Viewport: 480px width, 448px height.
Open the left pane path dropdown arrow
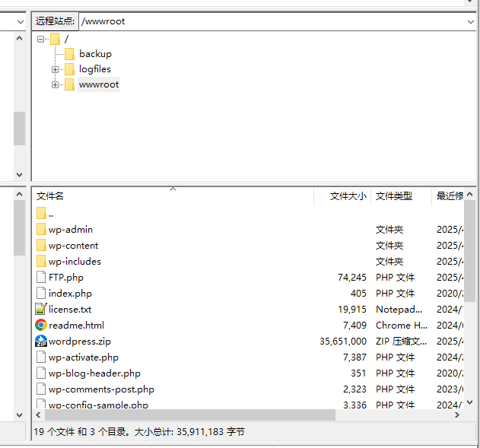21,22
